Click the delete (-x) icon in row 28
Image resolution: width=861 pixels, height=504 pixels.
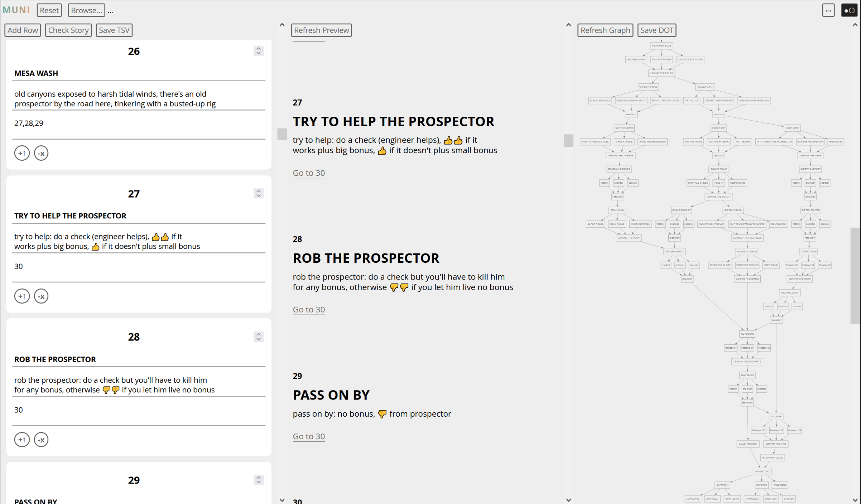pos(41,440)
